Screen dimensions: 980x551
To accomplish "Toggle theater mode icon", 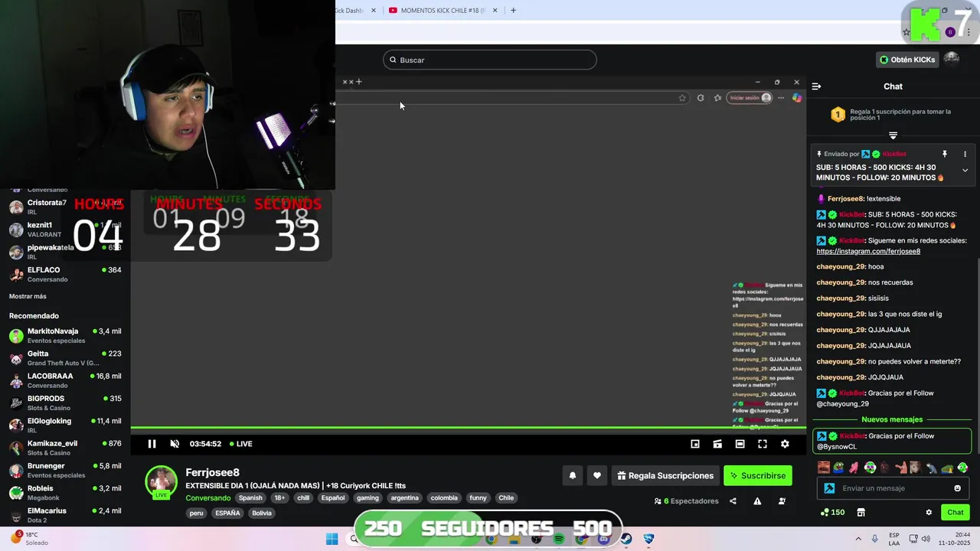I will point(740,444).
